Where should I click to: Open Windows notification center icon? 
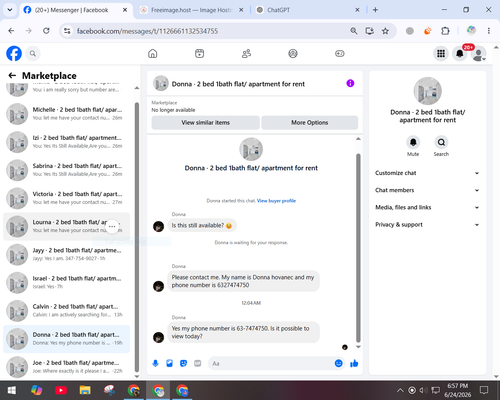click(x=484, y=390)
